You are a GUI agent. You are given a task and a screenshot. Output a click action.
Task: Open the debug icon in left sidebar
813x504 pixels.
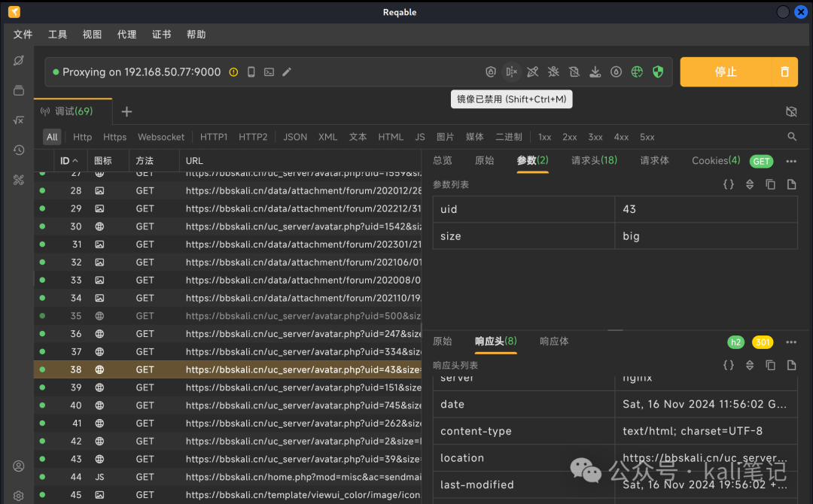point(19,61)
